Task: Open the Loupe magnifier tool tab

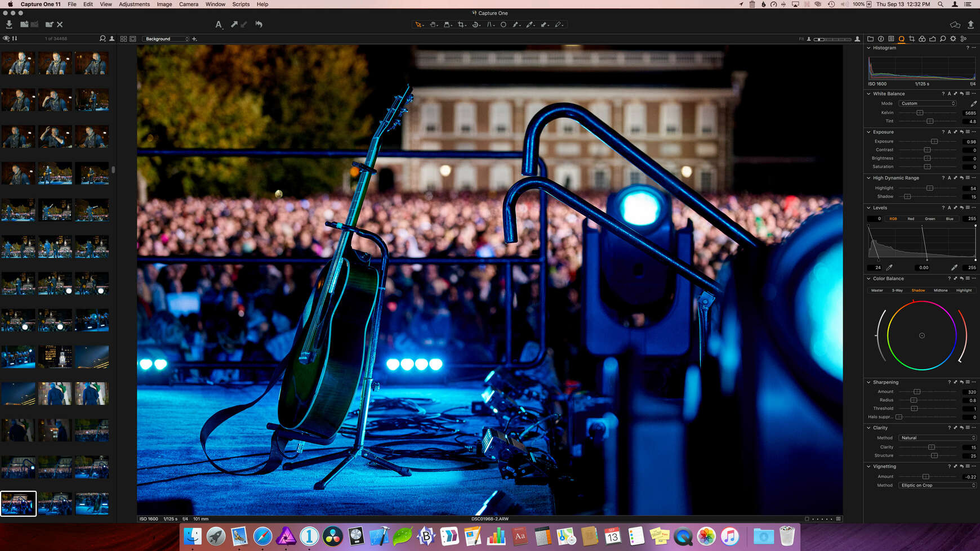Action: point(943,39)
